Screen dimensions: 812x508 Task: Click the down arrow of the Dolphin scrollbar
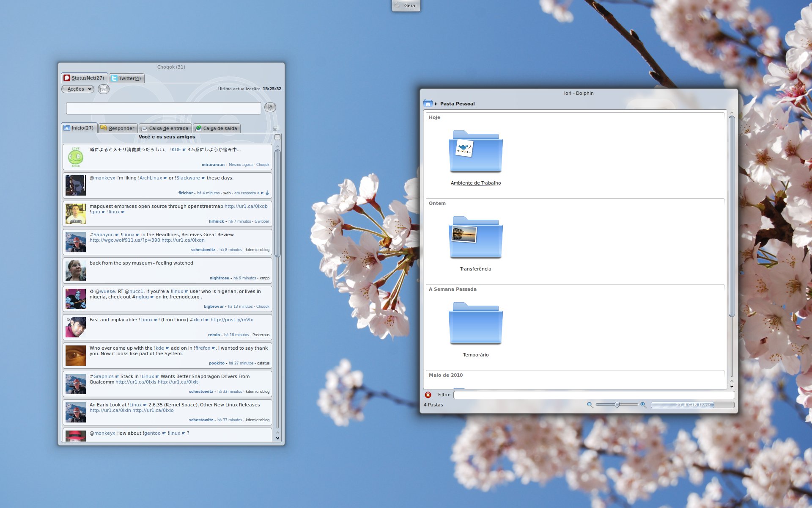coord(732,387)
